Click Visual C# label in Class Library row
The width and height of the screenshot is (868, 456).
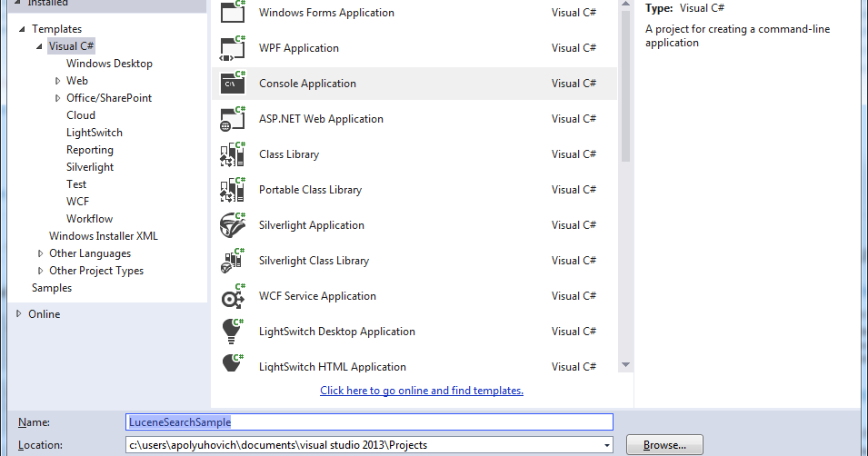[x=574, y=154]
